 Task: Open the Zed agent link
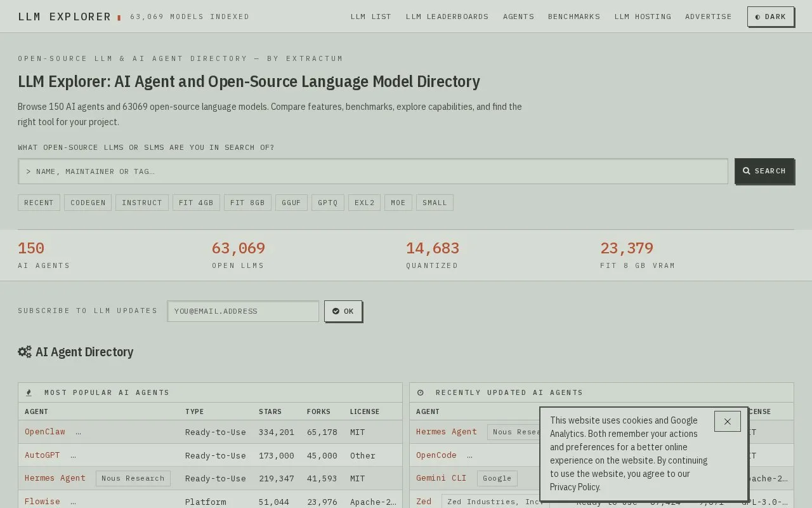424,502
